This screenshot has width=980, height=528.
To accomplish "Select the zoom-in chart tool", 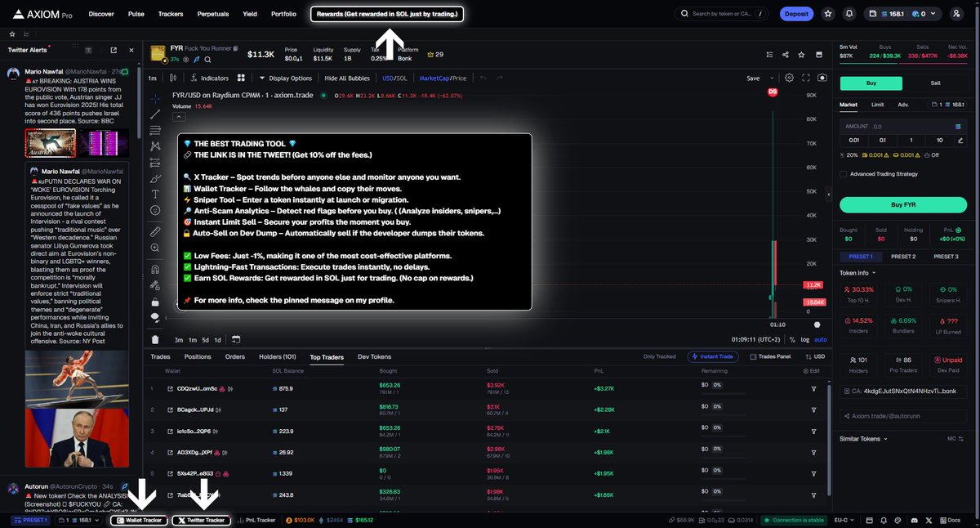I will coord(155,247).
